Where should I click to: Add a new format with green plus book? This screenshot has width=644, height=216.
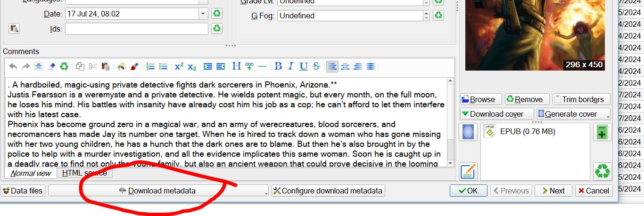pos(603,132)
